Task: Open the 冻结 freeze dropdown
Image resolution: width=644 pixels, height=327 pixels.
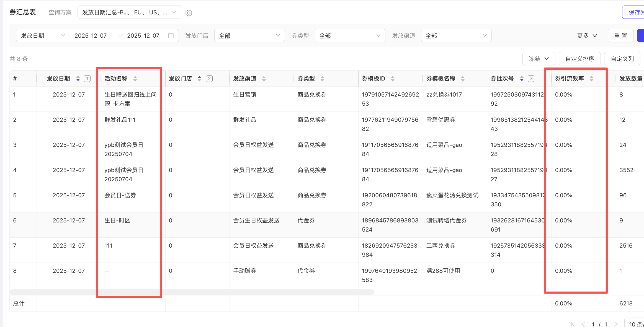Action: pos(539,59)
